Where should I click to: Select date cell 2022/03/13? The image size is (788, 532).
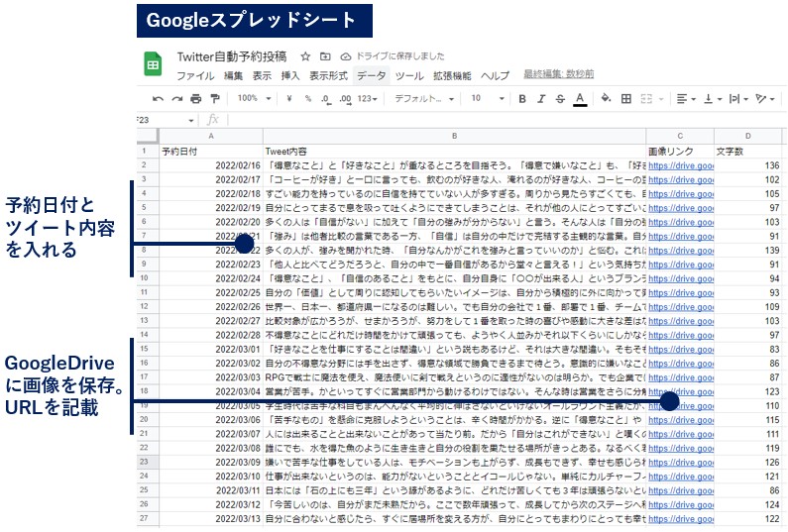pyautogui.click(x=211, y=519)
